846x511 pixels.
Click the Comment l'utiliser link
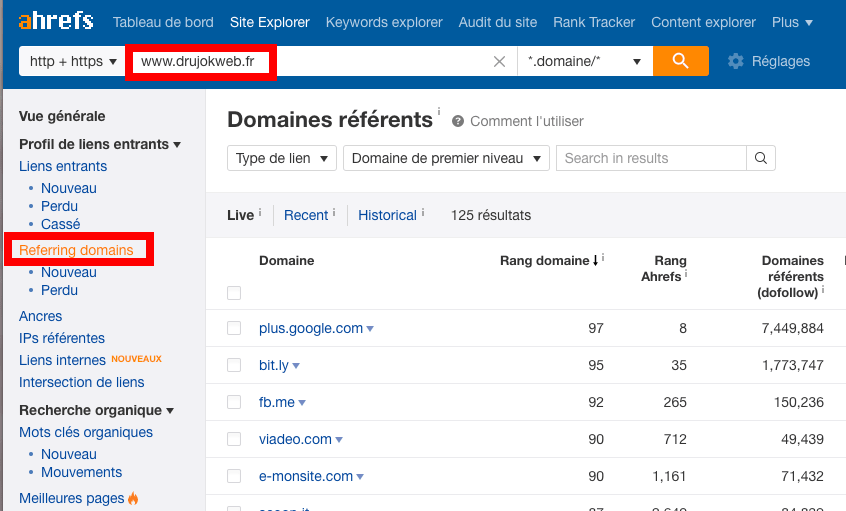(527, 121)
